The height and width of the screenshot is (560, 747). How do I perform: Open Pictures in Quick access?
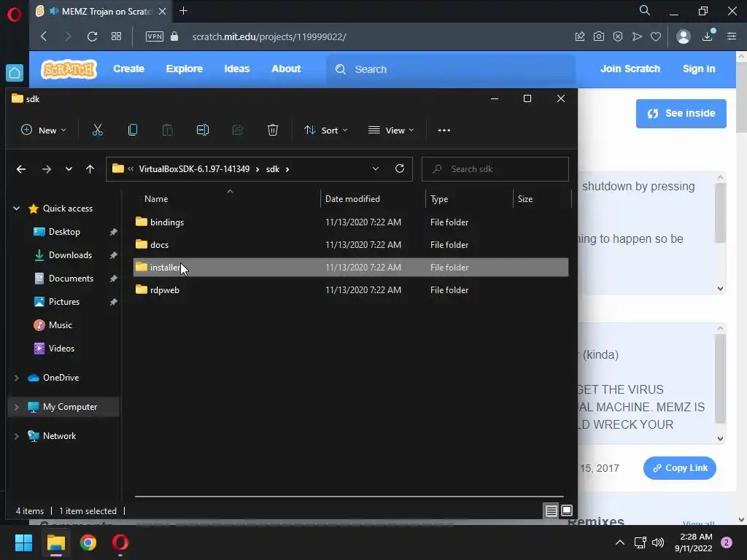click(x=64, y=302)
